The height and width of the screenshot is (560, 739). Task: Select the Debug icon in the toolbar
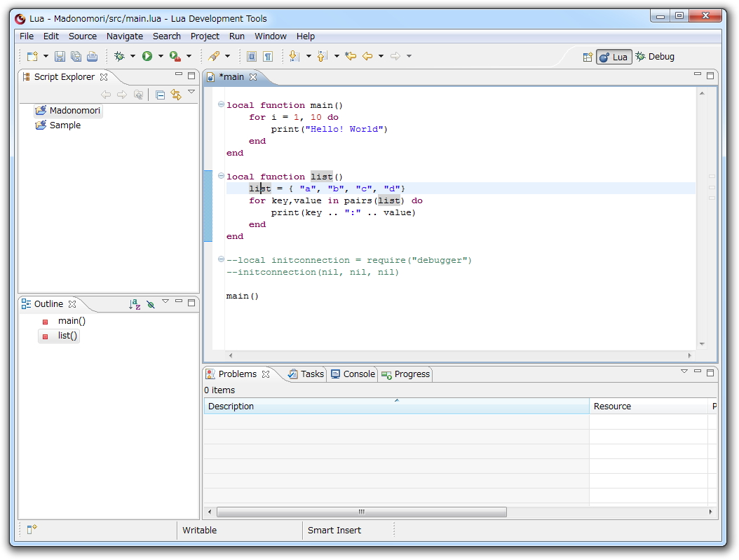click(x=118, y=56)
